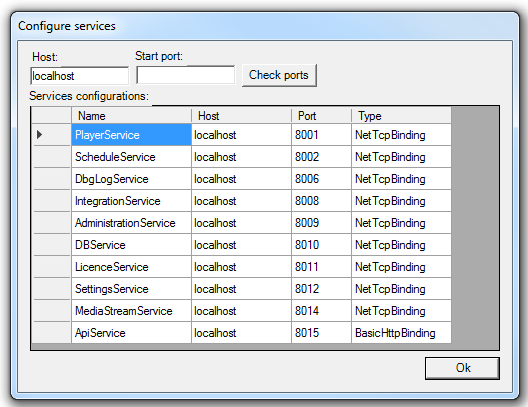Select BasicHttpBinding type cell of ApiService

401,333
